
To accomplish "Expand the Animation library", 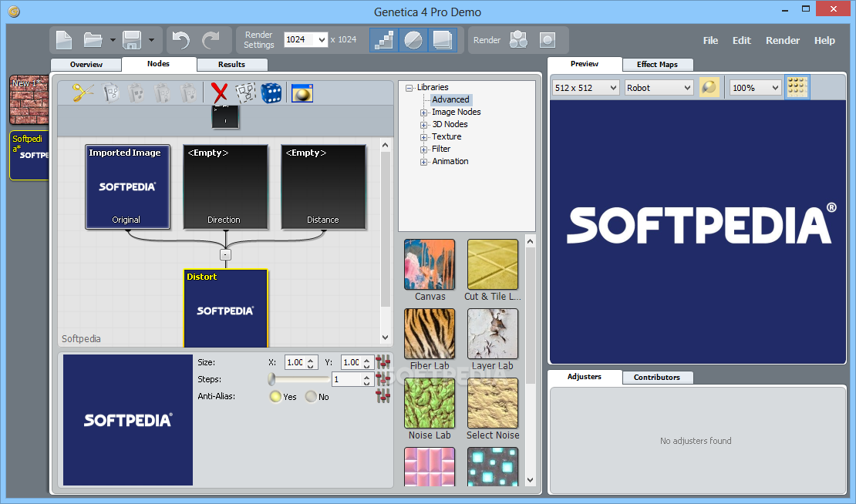I will pos(423,162).
